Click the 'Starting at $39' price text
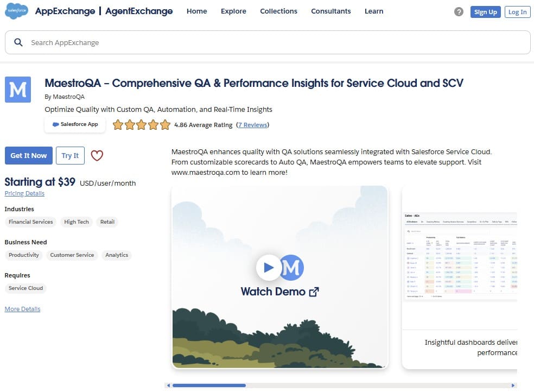 tap(40, 182)
